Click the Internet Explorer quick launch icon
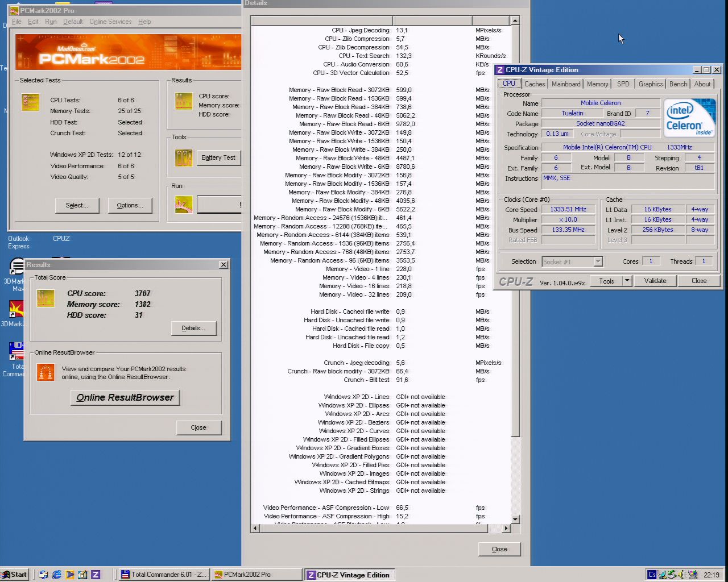Screen dimensions: 728x582 (x=56, y=575)
